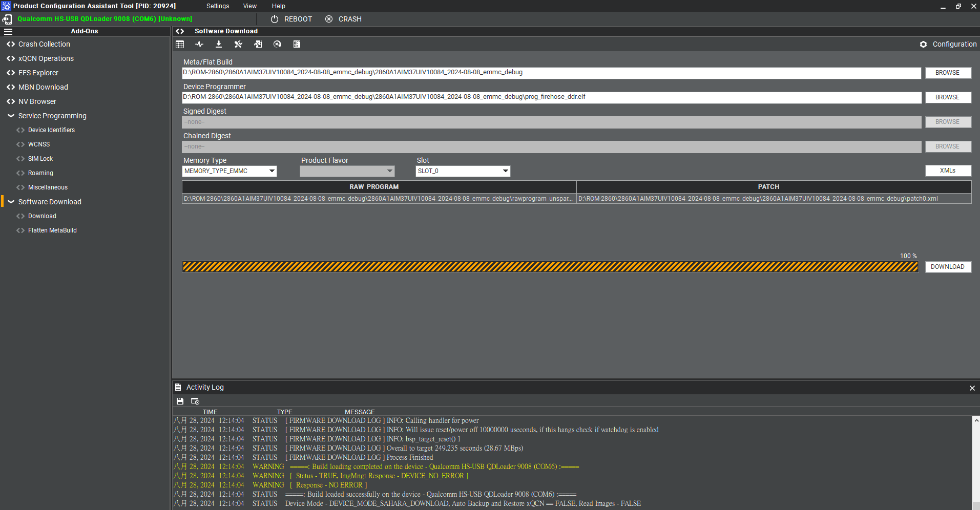Click the REBOOT power icon
This screenshot has width=980, height=510.
click(275, 19)
